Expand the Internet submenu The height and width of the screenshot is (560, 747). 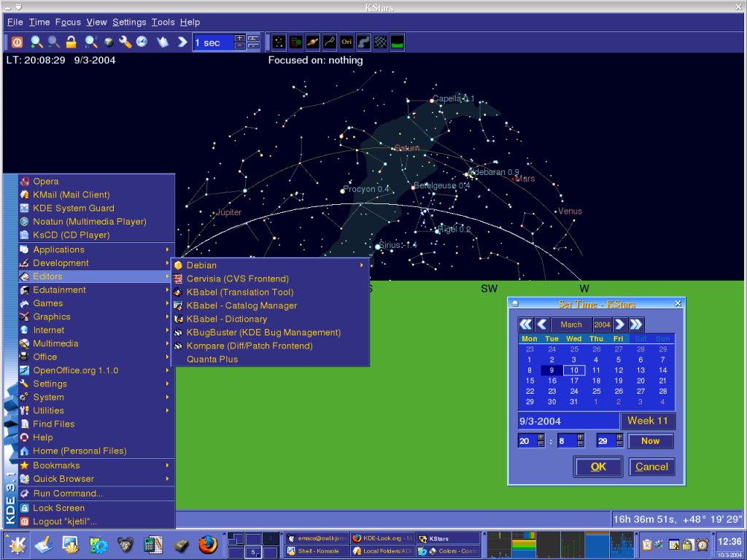tap(97, 330)
